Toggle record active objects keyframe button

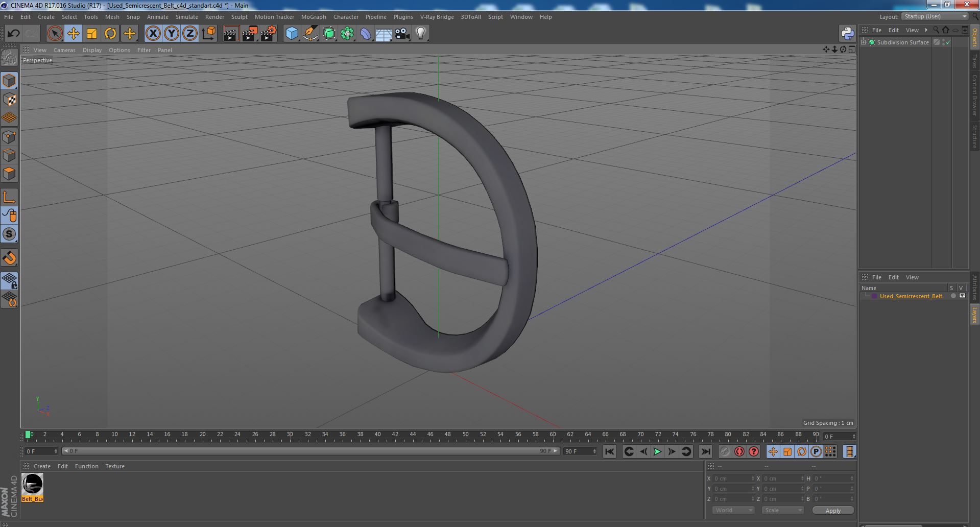point(725,451)
